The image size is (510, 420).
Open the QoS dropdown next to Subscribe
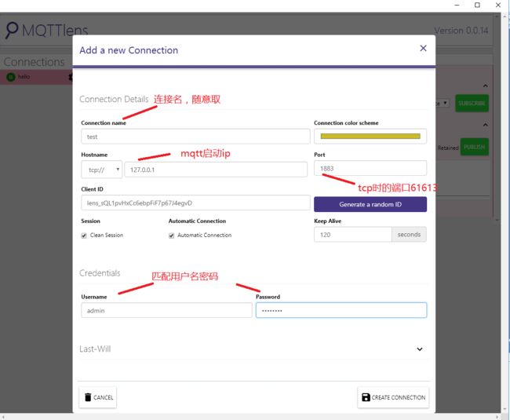pos(443,103)
